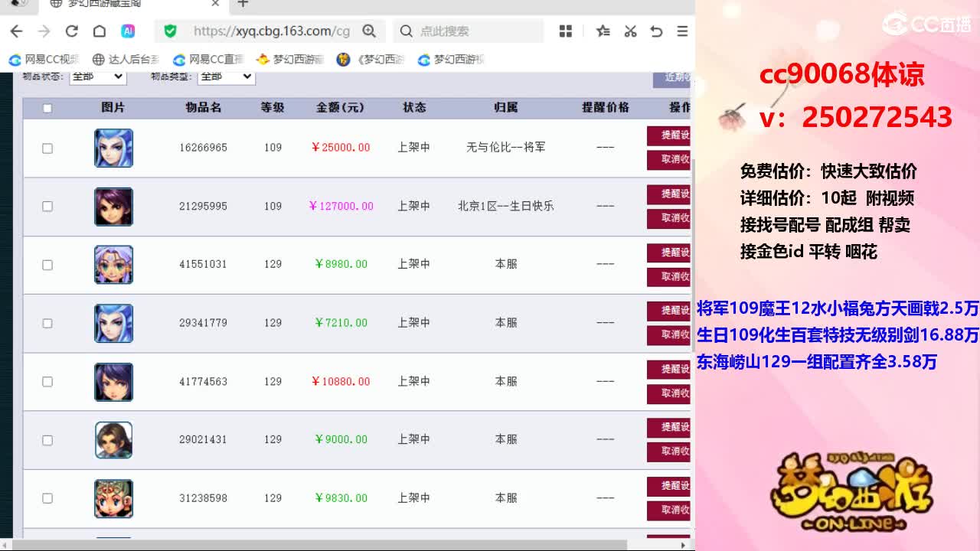Click the 取消收藏 button for item 41551031
Screen dimensions: 980x551
pos(669,277)
